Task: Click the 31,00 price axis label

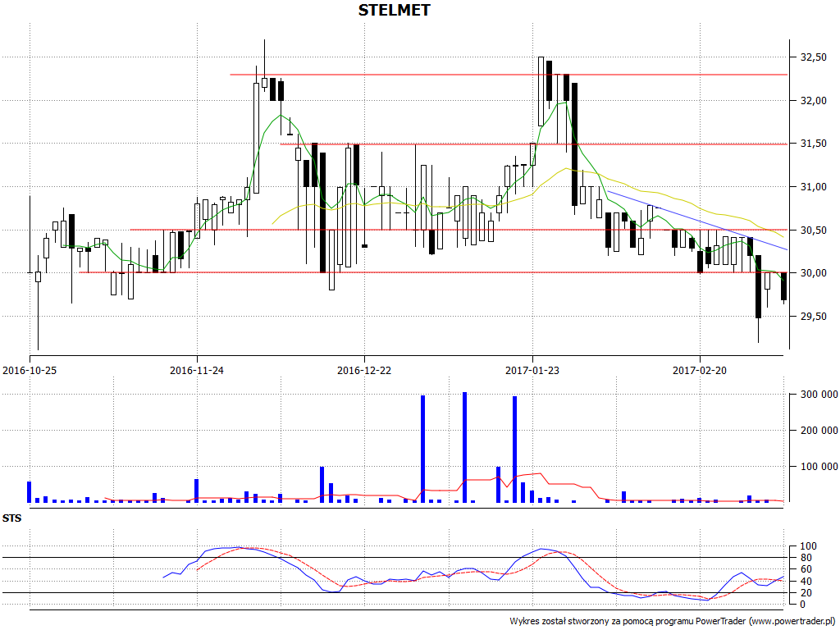Action: click(x=813, y=187)
